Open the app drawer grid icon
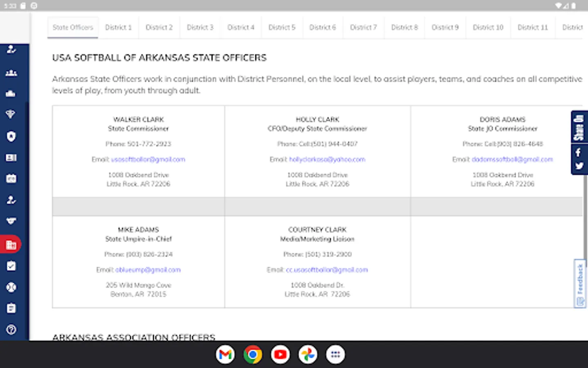588x368 pixels. pos(335,355)
